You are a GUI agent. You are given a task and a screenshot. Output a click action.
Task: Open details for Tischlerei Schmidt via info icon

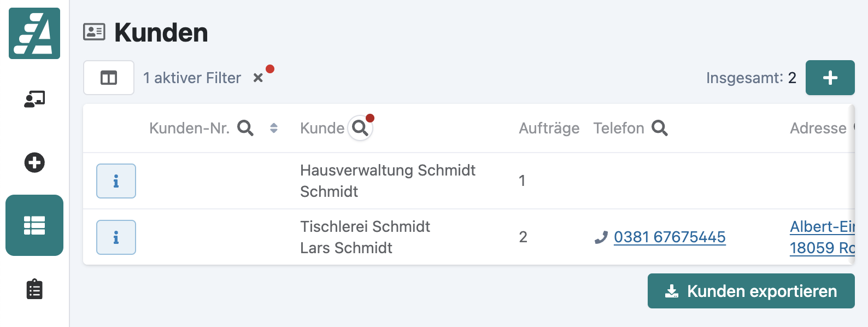(116, 237)
